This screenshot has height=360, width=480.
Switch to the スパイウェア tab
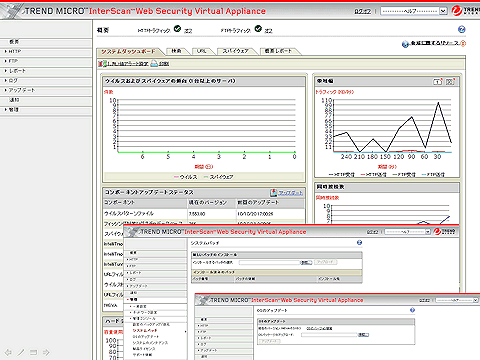[x=235, y=51]
